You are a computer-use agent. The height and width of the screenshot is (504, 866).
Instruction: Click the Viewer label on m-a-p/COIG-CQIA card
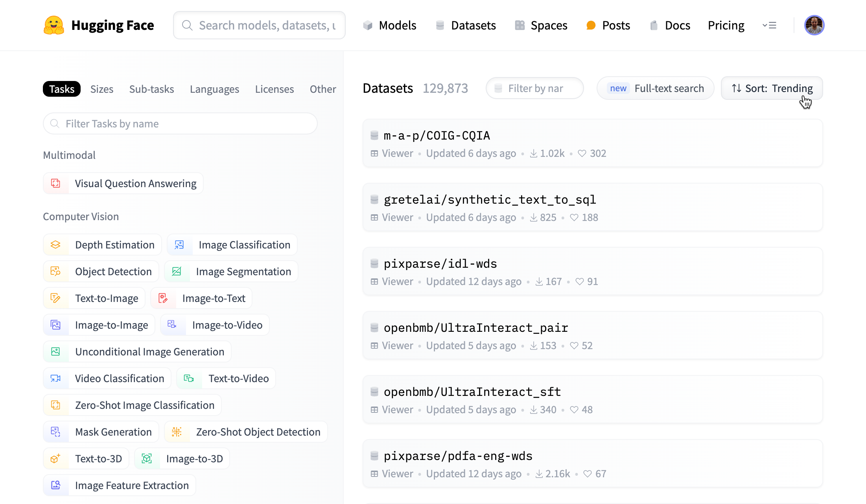397,153
